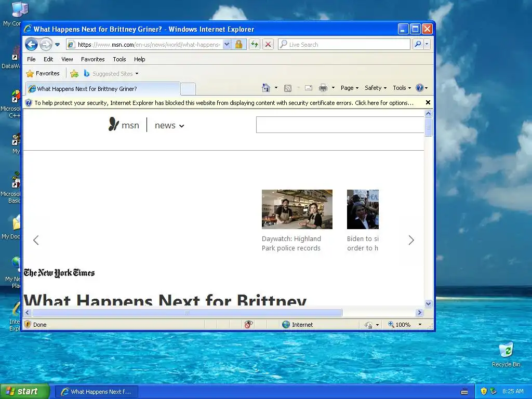Image resolution: width=532 pixels, height=399 pixels.
Task: Run search with magnifying glass button
Action: coord(418,45)
